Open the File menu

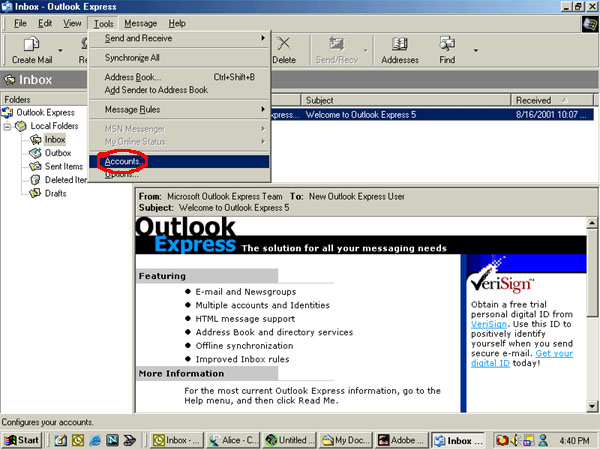click(20, 23)
